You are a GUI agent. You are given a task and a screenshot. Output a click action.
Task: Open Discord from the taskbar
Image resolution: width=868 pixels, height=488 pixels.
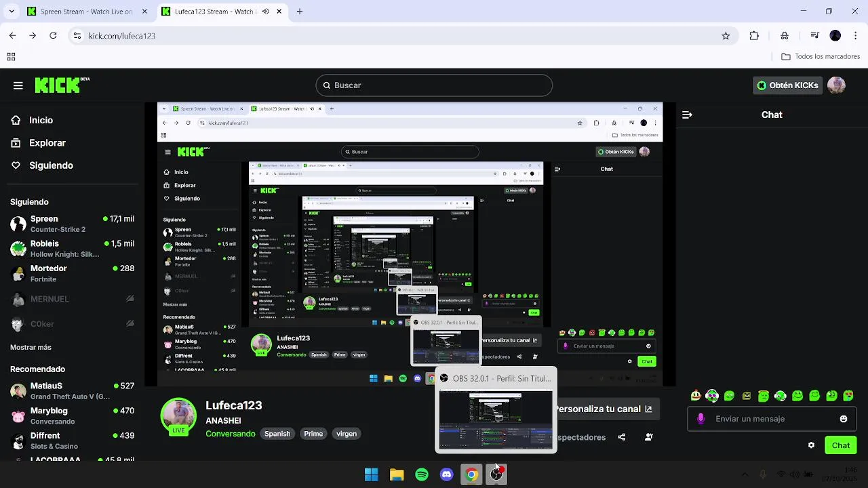tap(446, 474)
